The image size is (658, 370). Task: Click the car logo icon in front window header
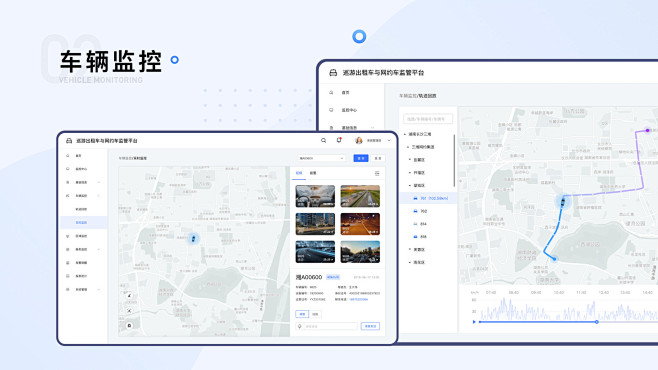(69, 141)
